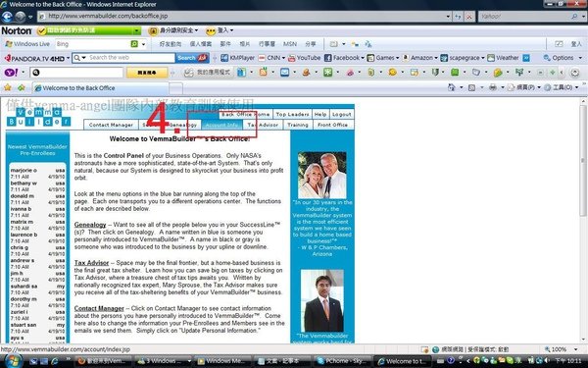
Task: Launch KMPlayer from the Pandora toolbar
Action: pyautogui.click(x=238, y=58)
